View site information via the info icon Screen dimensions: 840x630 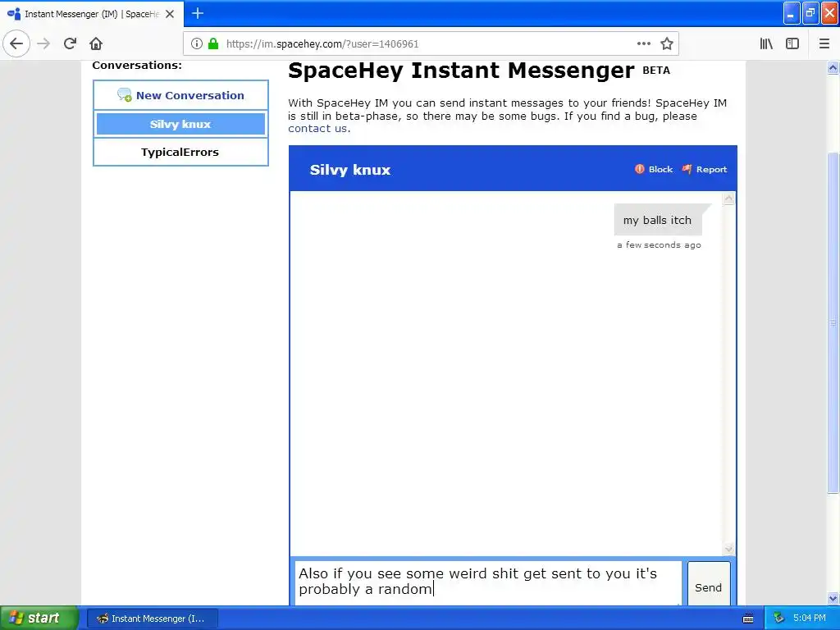point(197,44)
